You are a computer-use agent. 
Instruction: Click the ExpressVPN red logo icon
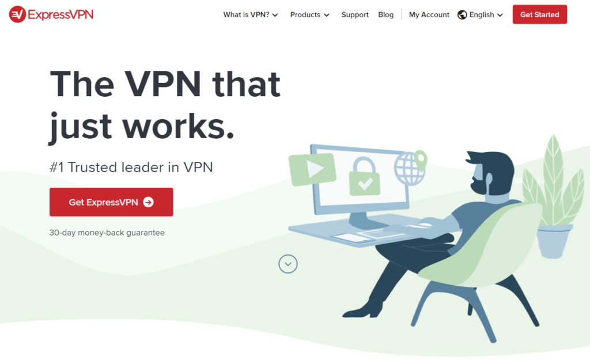(x=17, y=14)
